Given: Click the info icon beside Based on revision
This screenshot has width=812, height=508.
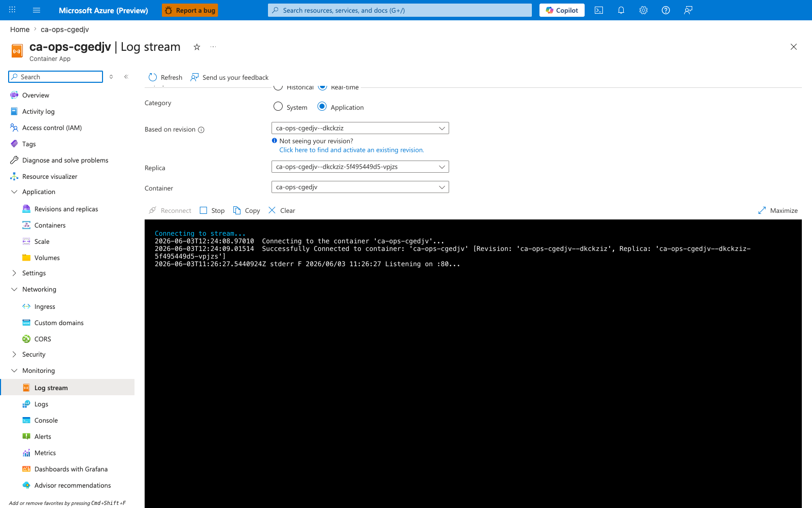Looking at the screenshot, I should point(201,130).
